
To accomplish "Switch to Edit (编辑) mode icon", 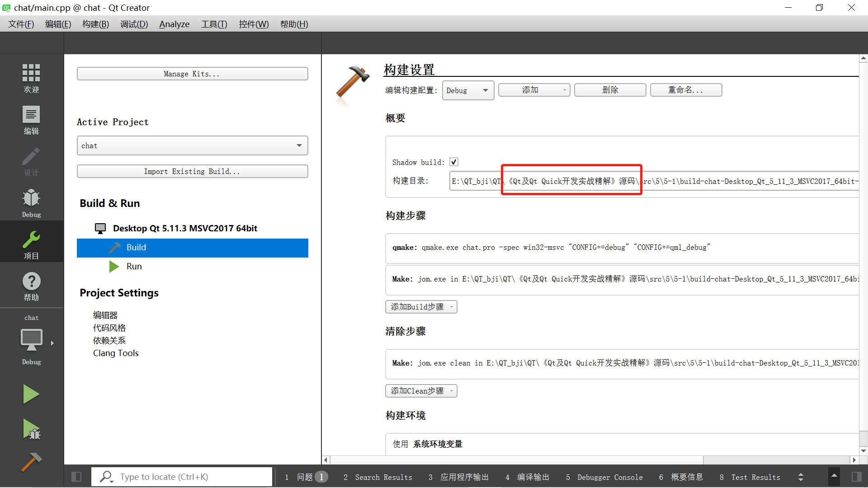I will [31, 120].
